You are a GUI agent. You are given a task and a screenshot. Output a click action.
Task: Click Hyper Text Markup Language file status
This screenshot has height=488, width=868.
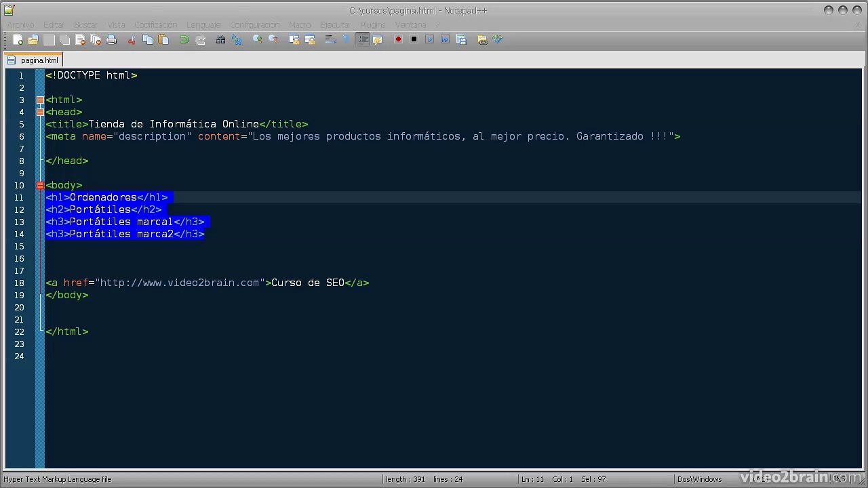[x=58, y=479]
